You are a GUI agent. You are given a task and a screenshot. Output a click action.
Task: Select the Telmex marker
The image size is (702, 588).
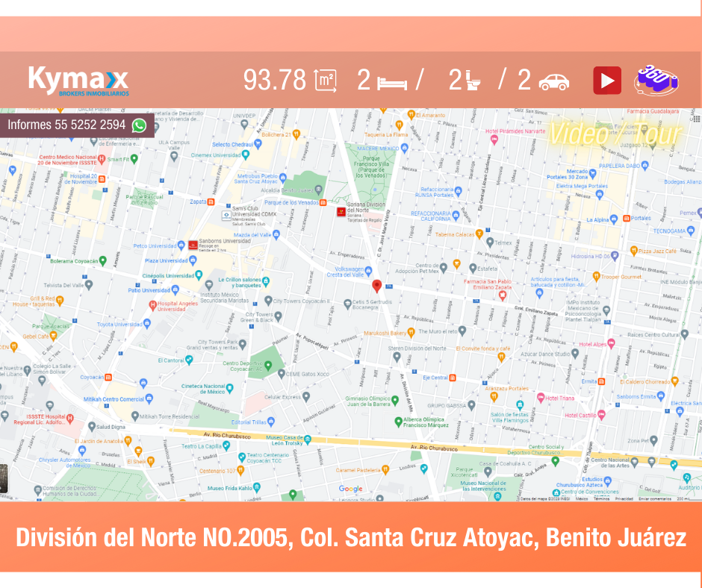(x=490, y=242)
